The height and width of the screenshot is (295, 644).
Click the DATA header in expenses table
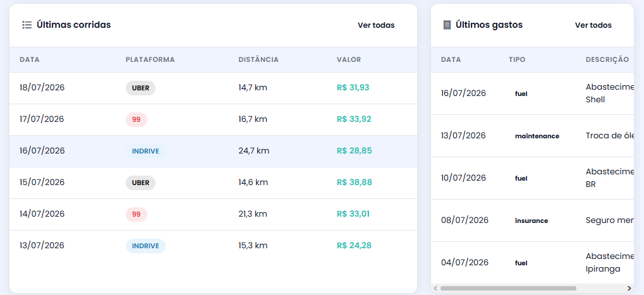(x=451, y=59)
